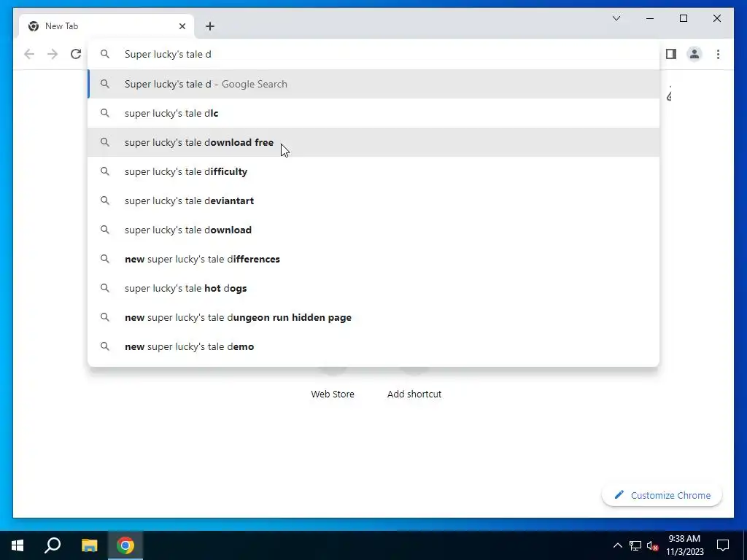Expand the tab search chevron
Screen dimensions: 747x560
coord(616,18)
